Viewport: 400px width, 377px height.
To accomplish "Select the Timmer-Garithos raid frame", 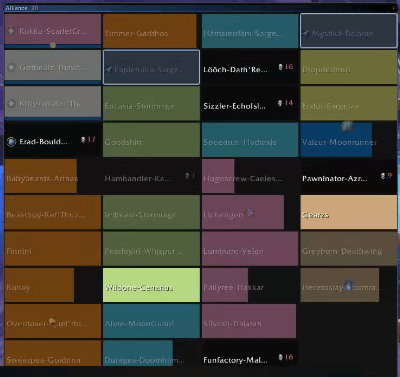I will (150, 31).
